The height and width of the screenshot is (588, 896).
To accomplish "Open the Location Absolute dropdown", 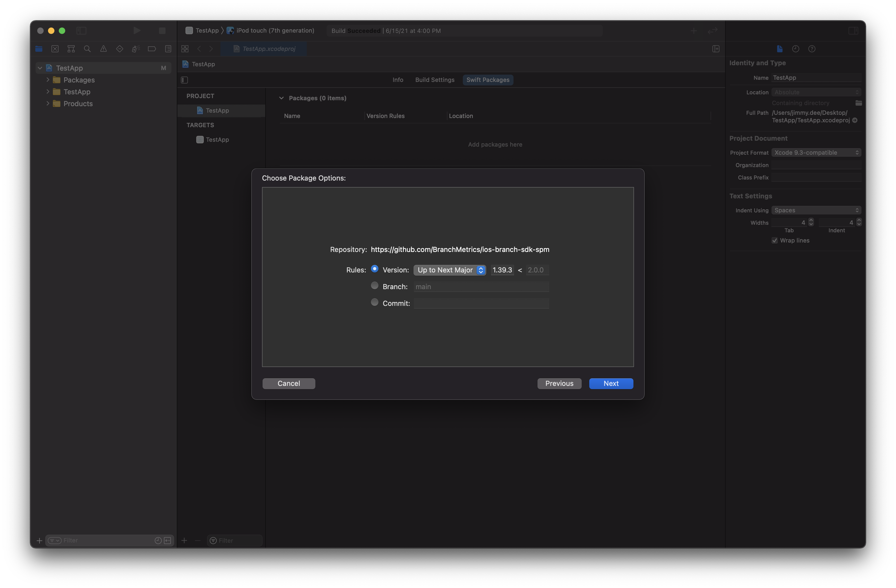I will click(x=816, y=92).
